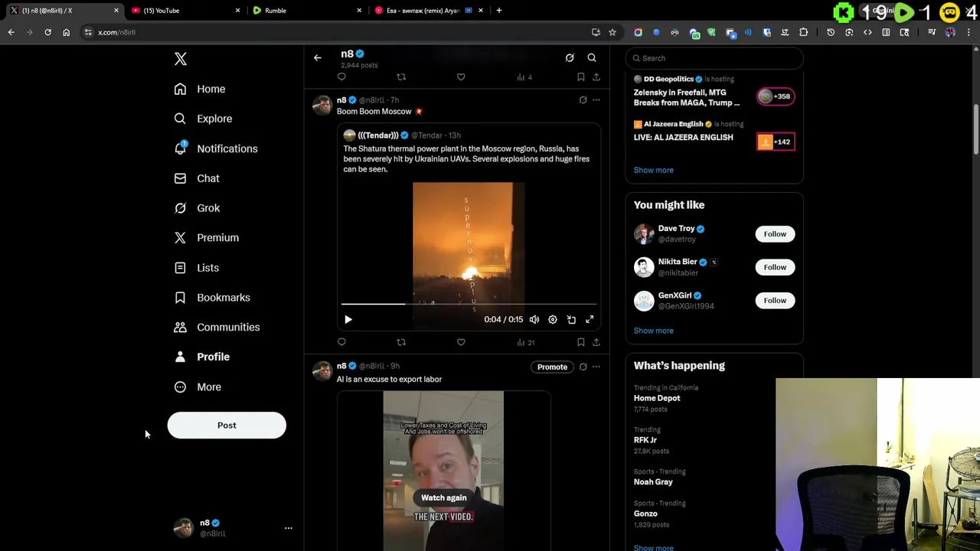
Task: Click Show more under live spaces
Action: [654, 170]
